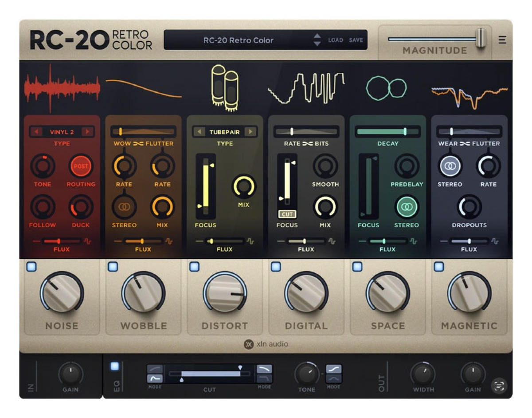Viewport: 532px width, 418px height.
Task: Click the Magnetic FLUX wave icon
Action: click(x=495, y=241)
